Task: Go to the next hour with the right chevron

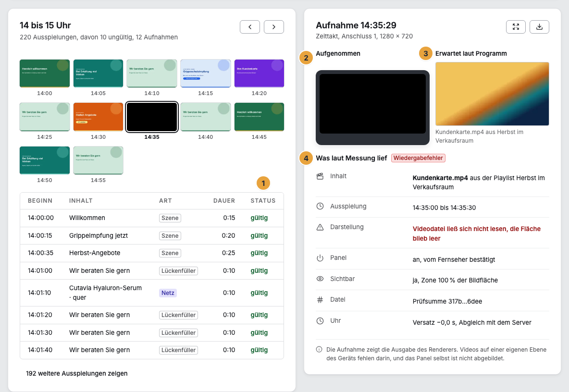Action: point(273,27)
